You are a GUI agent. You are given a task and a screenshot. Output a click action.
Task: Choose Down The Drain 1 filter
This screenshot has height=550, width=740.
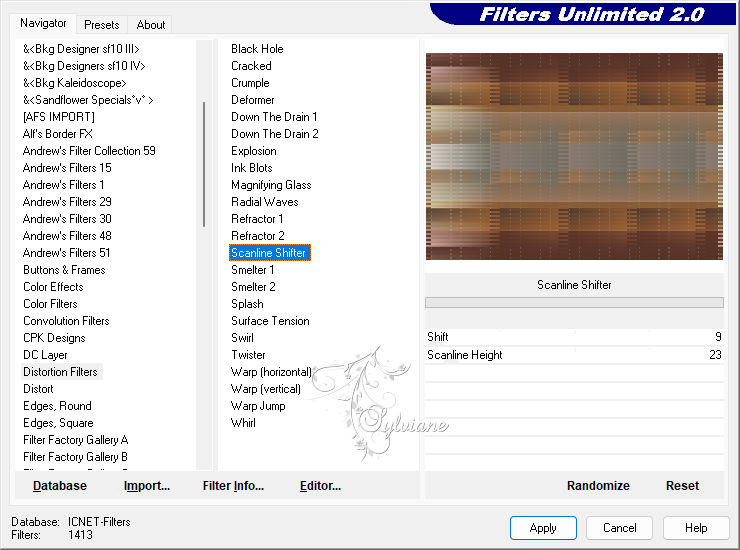274,117
